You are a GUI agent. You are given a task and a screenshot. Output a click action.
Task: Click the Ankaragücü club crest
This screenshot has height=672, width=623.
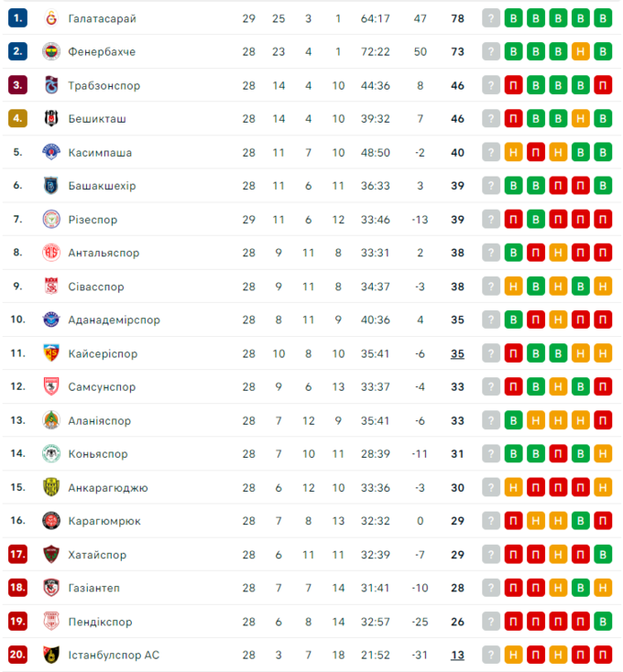click(50, 488)
